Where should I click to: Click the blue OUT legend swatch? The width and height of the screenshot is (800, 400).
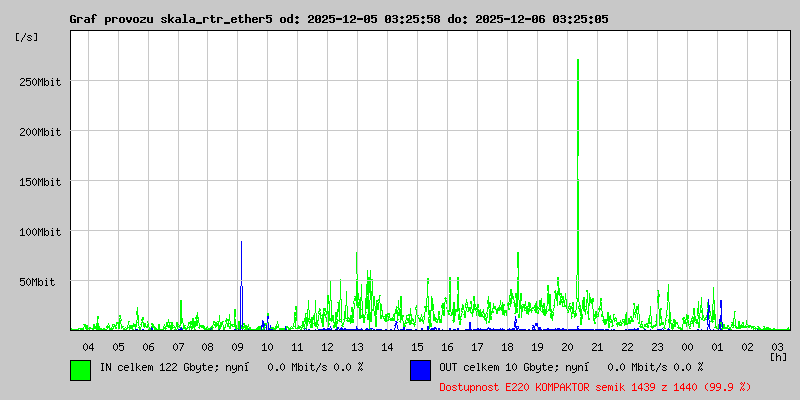420,369
